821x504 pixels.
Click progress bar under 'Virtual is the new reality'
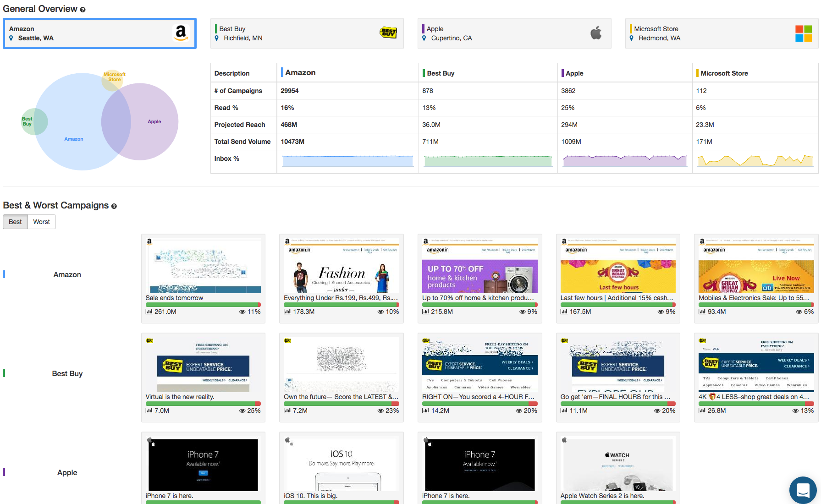coord(203,404)
